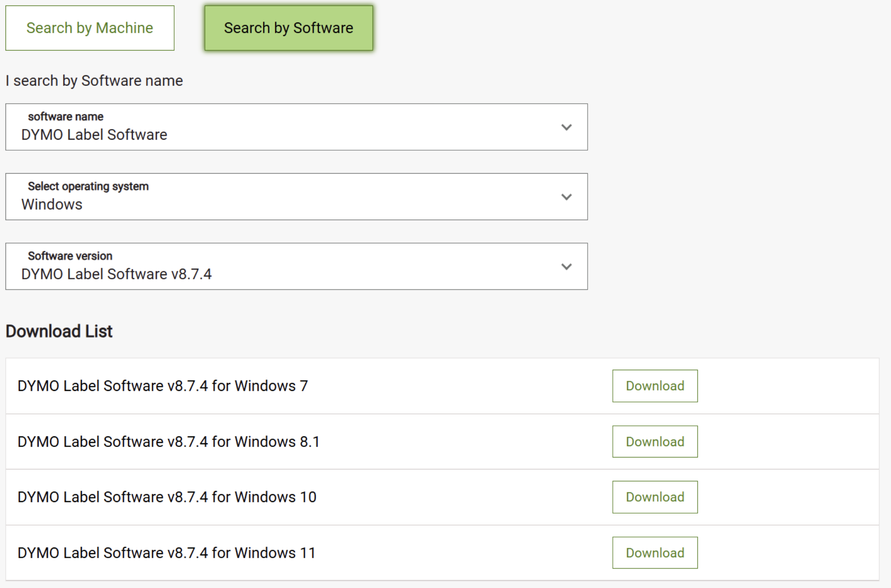Viewport: 891px width, 588px height.
Task: Click the Windows 11 download list row text
Action: (166, 553)
